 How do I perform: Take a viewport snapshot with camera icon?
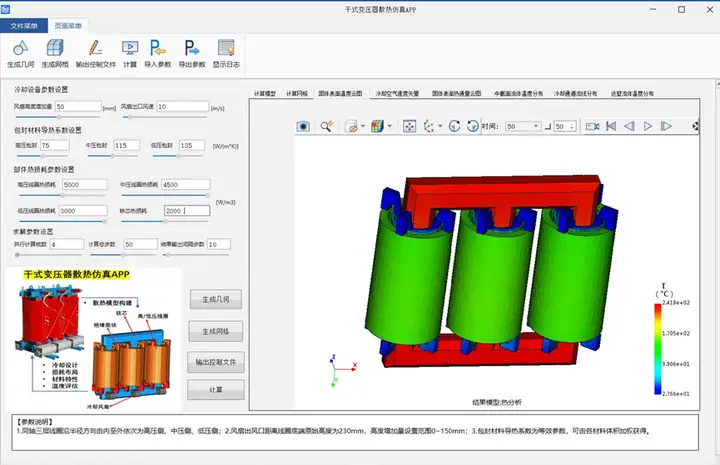point(303,126)
